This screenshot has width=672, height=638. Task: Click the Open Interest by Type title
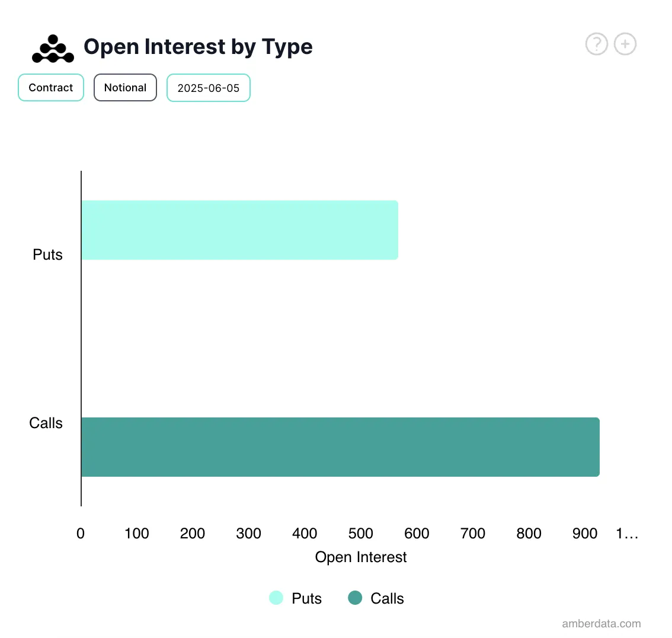pyautogui.click(x=198, y=47)
